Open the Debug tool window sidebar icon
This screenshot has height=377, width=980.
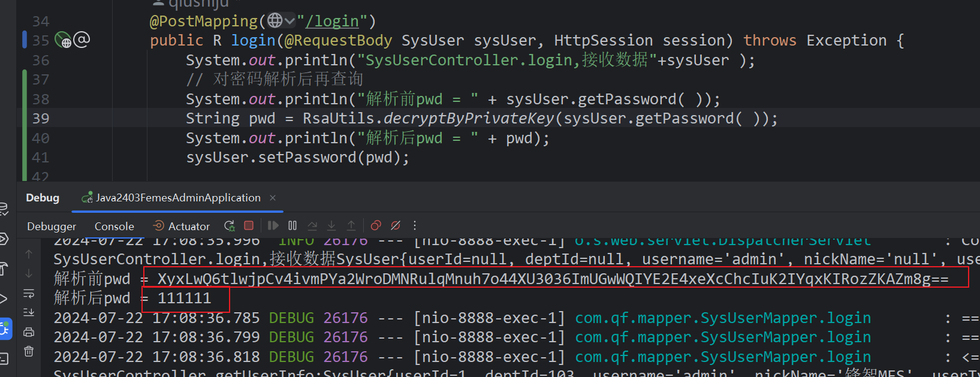coord(4,328)
